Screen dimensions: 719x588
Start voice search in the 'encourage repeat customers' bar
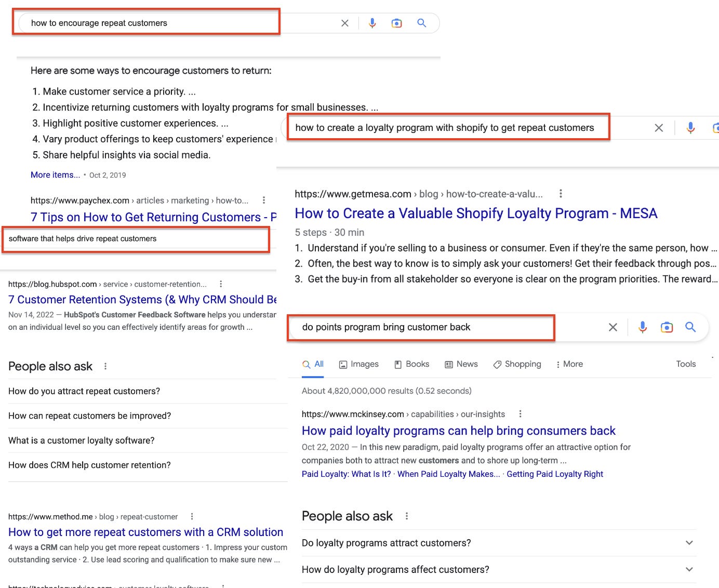tap(372, 23)
